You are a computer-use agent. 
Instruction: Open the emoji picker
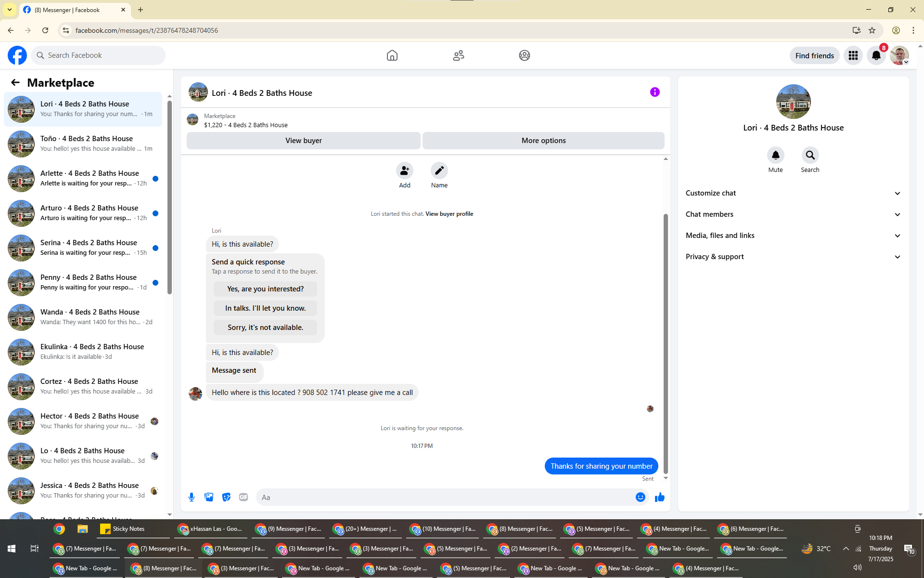pos(641,497)
